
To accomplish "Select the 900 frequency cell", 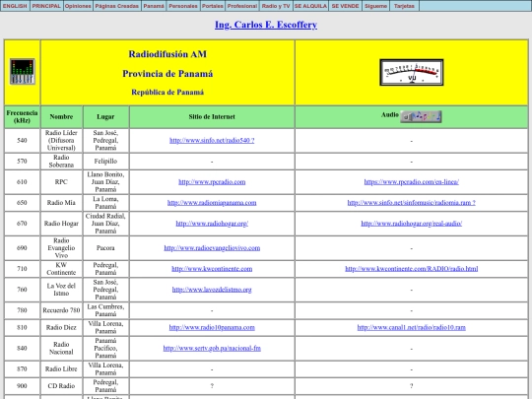I will [x=22, y=386].
